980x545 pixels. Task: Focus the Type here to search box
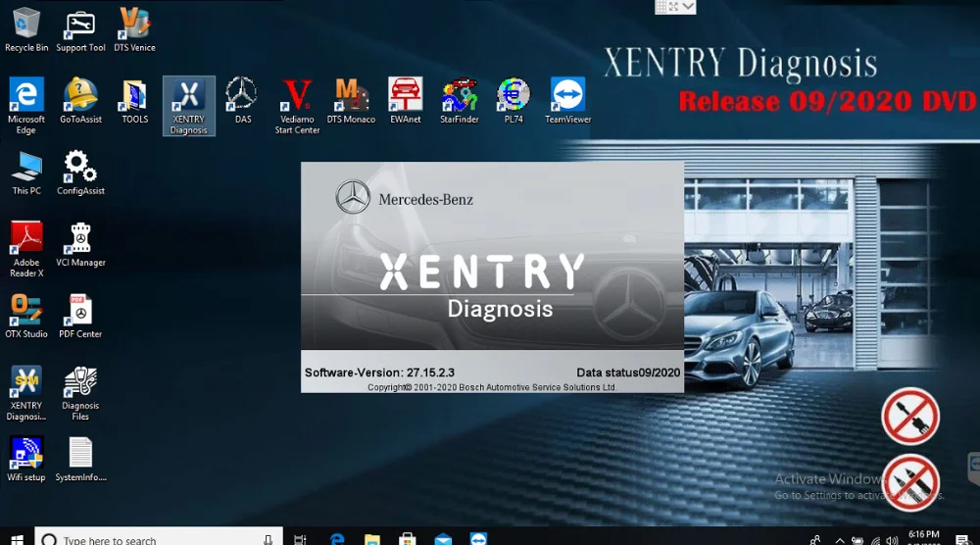(159, 537)
